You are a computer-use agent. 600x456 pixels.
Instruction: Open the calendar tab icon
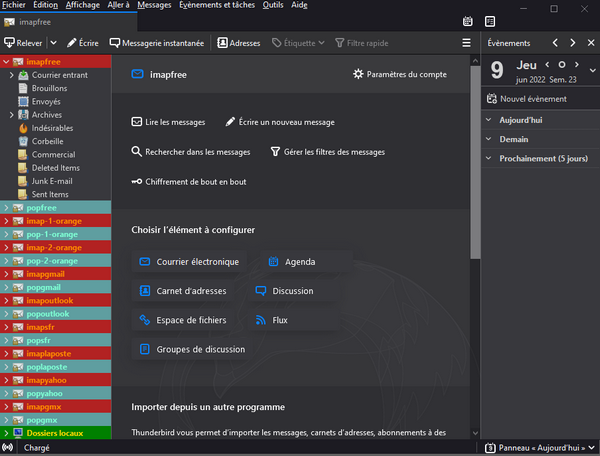467,21
